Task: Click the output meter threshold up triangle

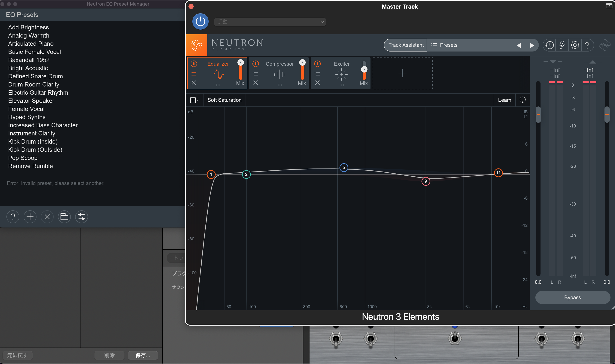Action: [593, 62]
